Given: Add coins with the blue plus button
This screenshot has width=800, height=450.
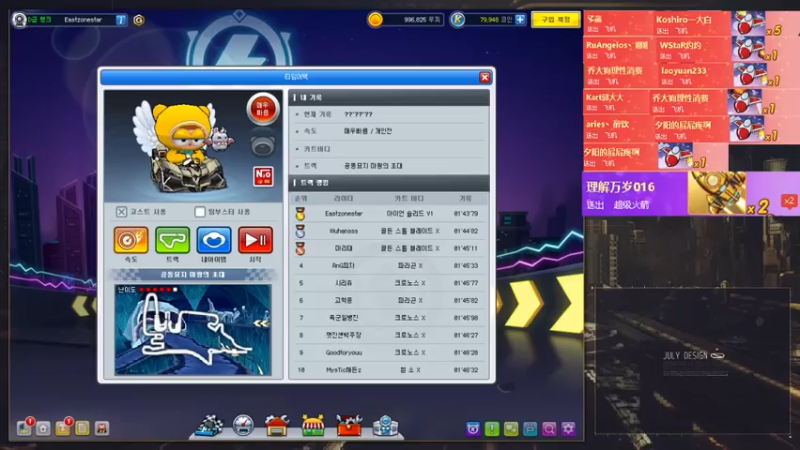Looking at the screenshot, I should click(x=520, y=20).
